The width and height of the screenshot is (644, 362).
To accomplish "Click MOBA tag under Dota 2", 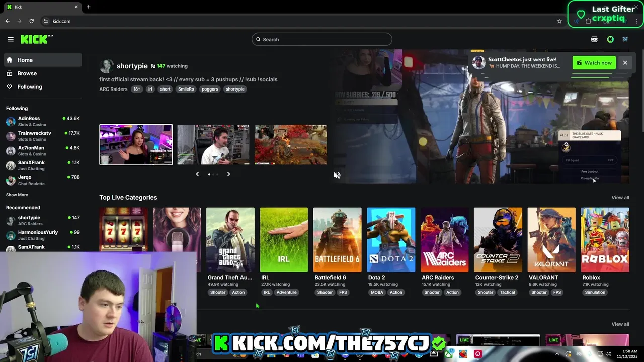I will click(x=377, y=292).
